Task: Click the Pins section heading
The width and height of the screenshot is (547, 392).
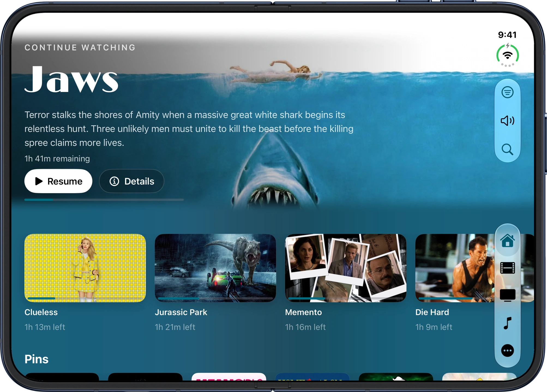Action: [37, 359]
